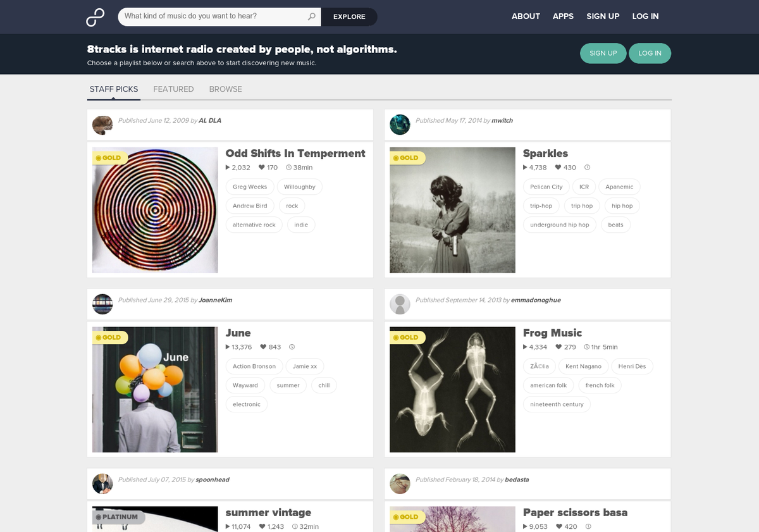Select the beats tag

click(x=616, y=225)
